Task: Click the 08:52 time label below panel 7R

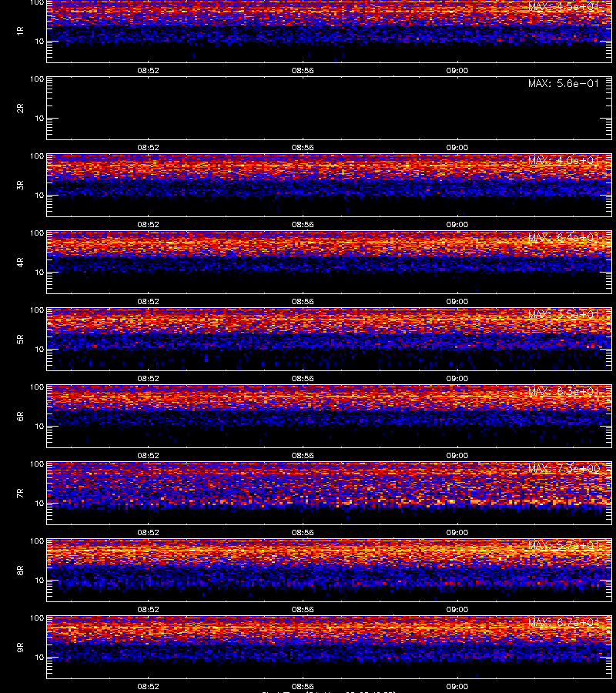Action: (x=148, y=533)
